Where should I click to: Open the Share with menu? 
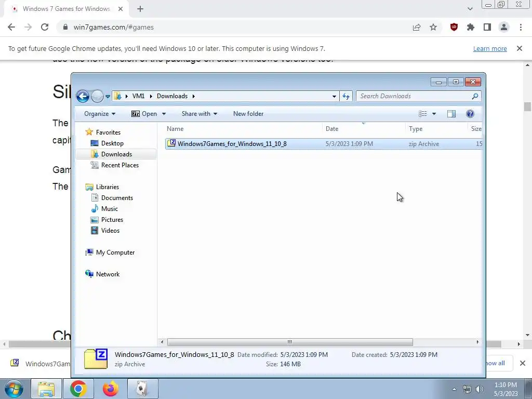pyautogui.click(x=199, y=114)
